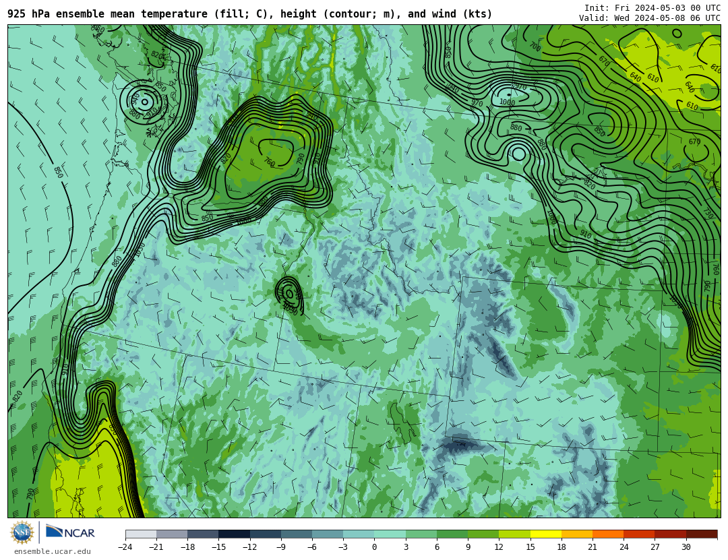
Task: Pick the -6 to -3 color swatch
Action: pos(328,534)
